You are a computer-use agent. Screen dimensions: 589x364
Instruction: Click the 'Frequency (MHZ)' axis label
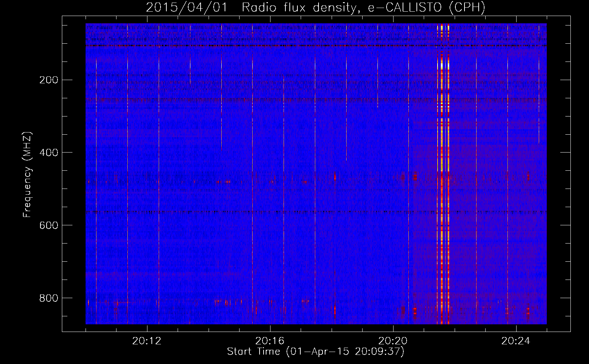[x=27, y=175]
